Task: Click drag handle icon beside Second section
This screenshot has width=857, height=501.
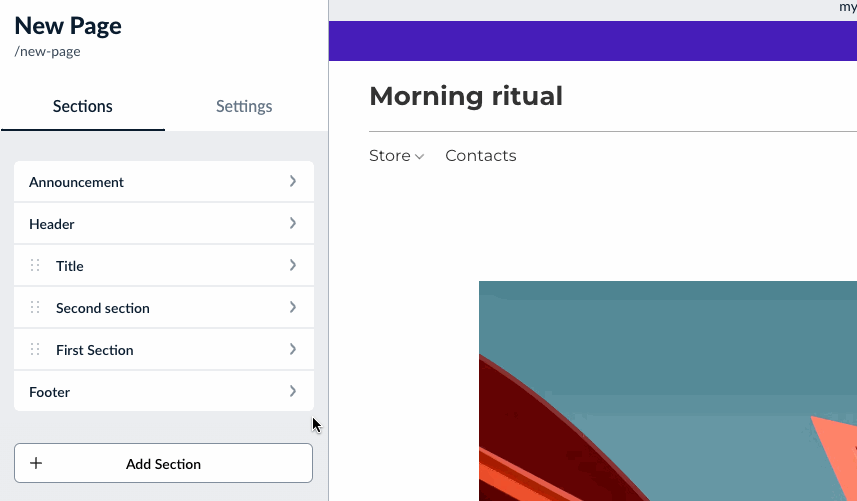Action: click(35, 308)
